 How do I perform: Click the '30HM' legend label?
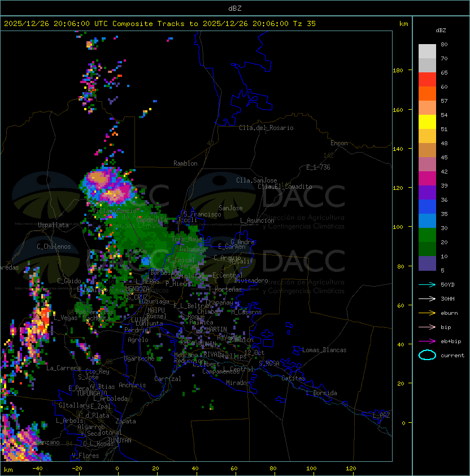(447, 298)
